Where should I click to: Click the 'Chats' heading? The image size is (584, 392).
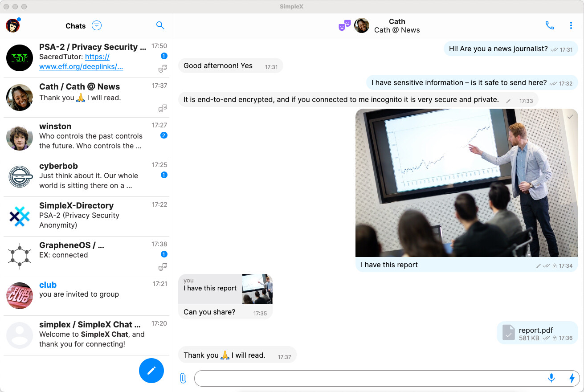(75, 26)
